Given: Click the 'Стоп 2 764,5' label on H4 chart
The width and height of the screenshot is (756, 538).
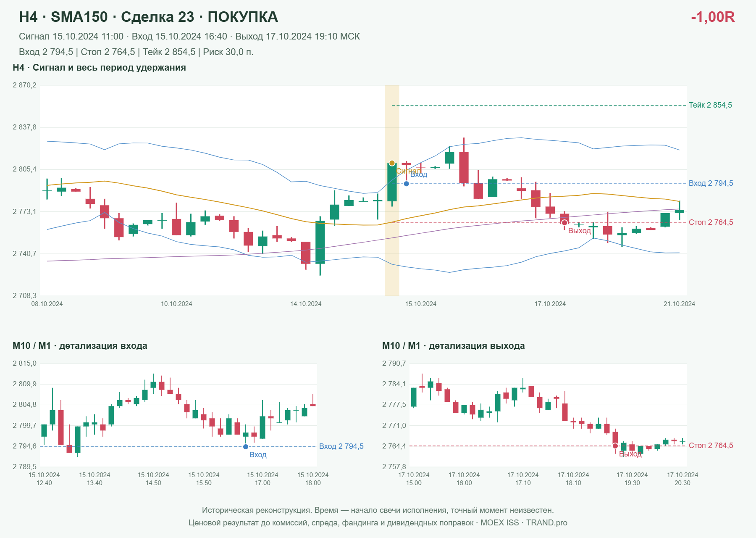Looking at the screenshot, I should 711,222.
